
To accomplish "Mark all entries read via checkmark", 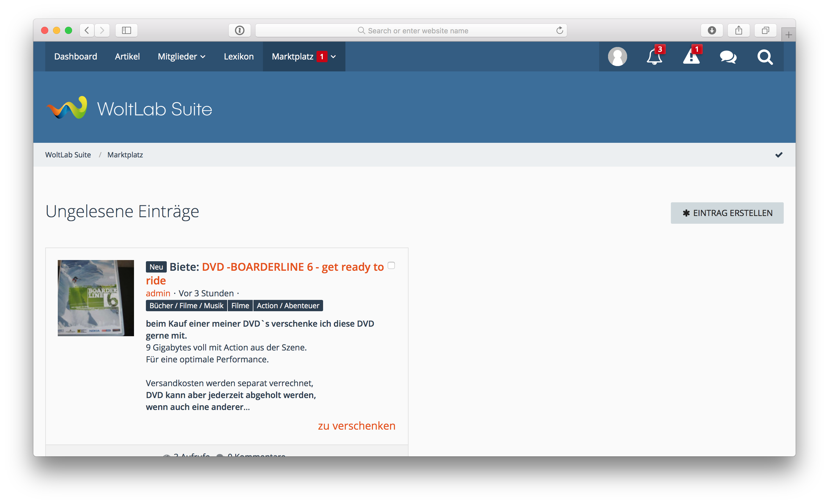I will [779, 155].
